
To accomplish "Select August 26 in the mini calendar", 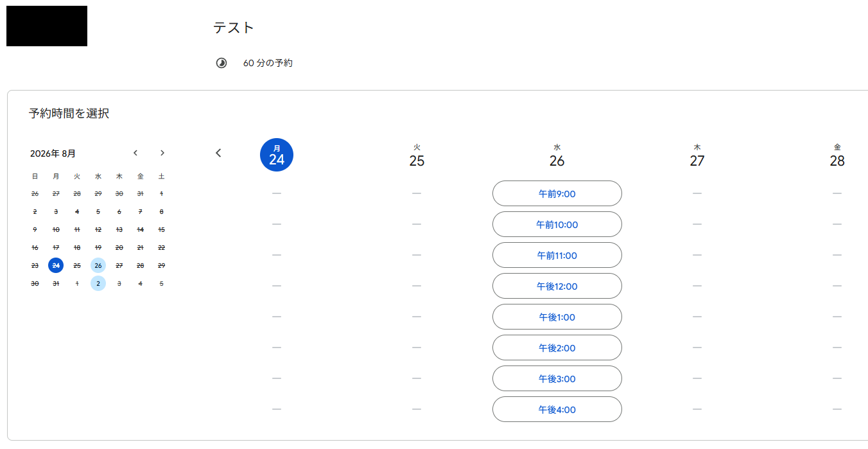I will tap(98, 265).
